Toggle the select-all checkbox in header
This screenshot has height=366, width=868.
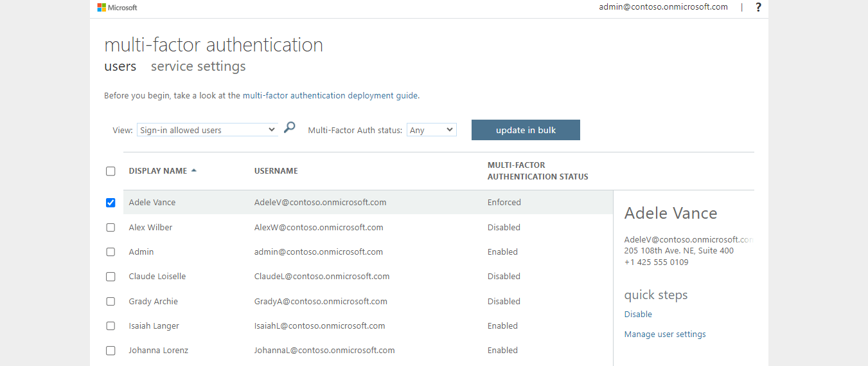111,171
